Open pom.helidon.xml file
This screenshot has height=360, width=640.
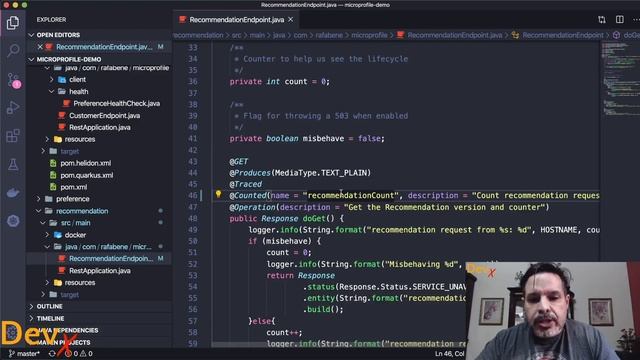pos(85,163)
